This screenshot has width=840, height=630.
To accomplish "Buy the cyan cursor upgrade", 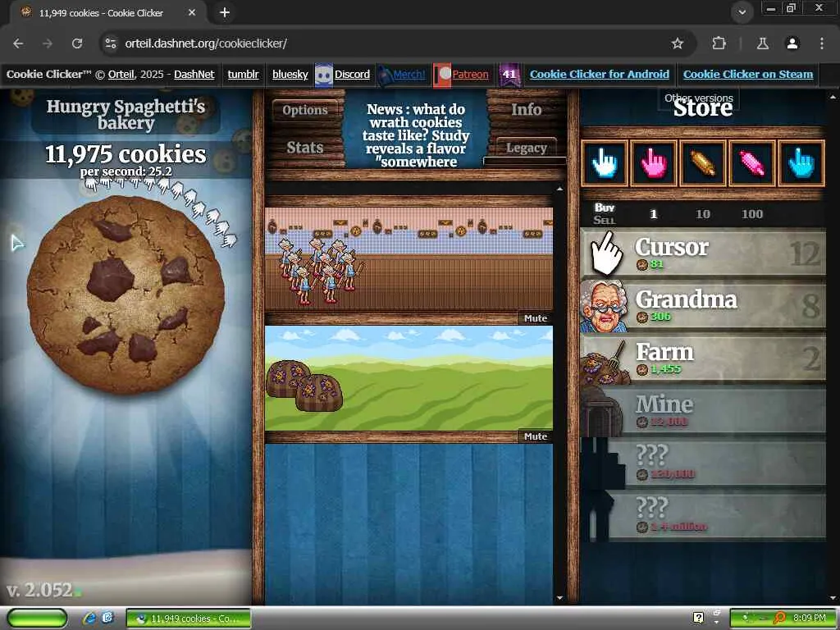I will tap(801, 163).
